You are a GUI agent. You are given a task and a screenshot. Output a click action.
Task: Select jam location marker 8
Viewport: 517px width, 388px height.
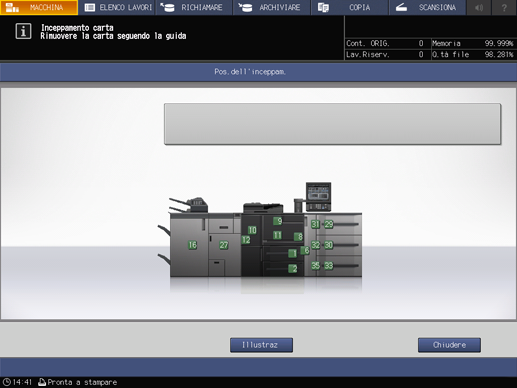tap(298, 237)
